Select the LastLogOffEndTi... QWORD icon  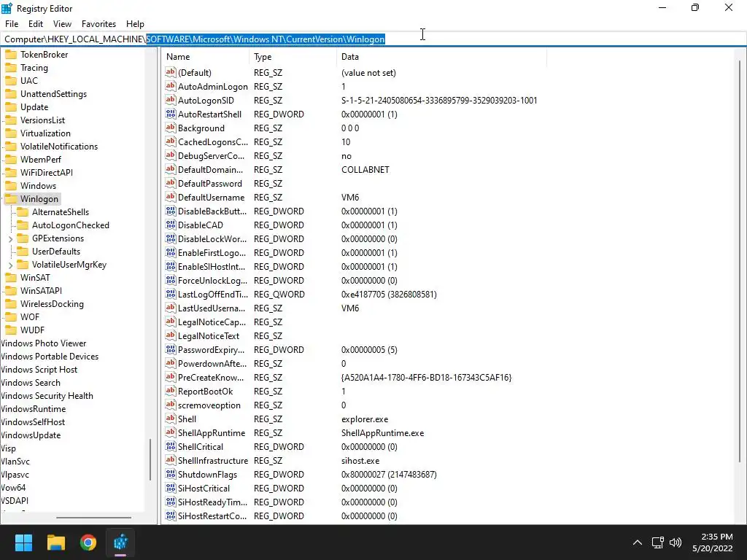click(x=170, y=294)
